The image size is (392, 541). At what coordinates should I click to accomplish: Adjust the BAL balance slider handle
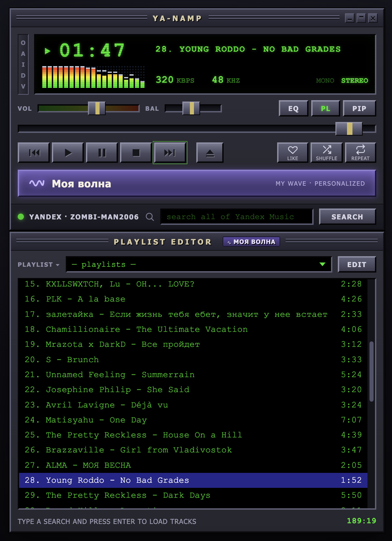point(191,108)
